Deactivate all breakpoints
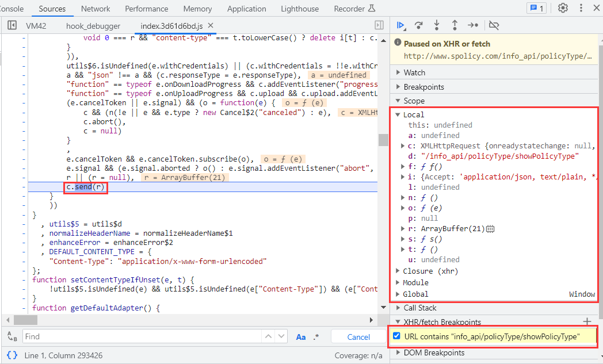Image resolution: width=603 pixels, height=364 pixels. click(494, 25)
